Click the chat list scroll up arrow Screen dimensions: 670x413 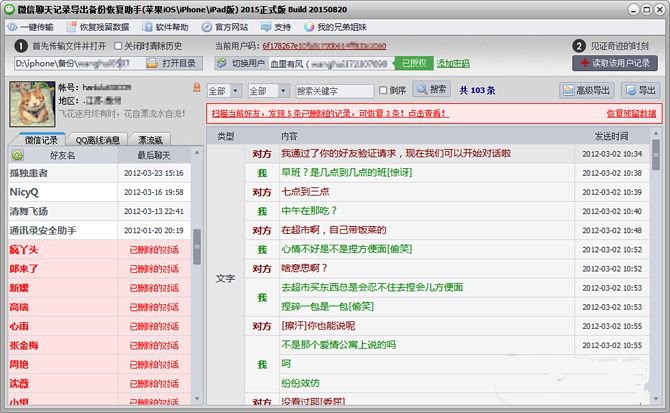656,133
